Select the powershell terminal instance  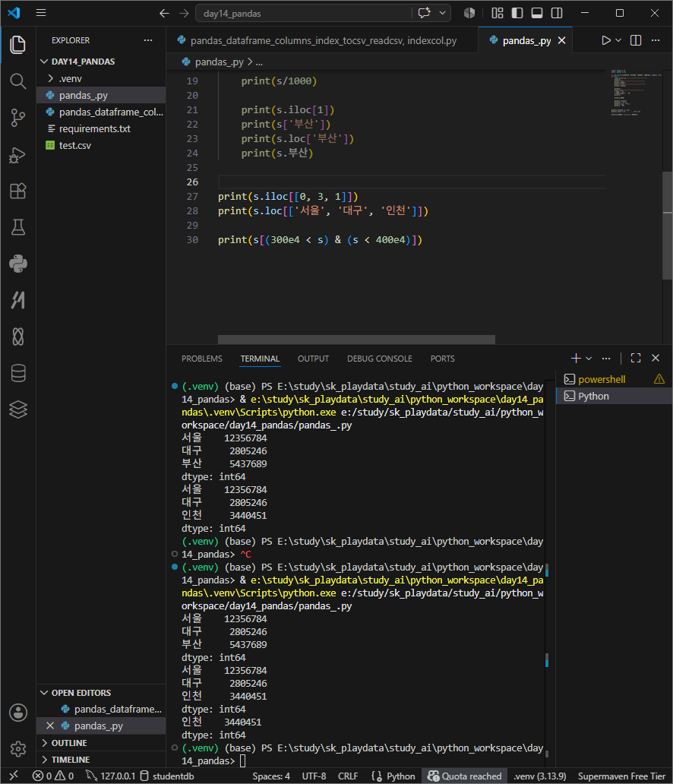click(x=614, y=379)
